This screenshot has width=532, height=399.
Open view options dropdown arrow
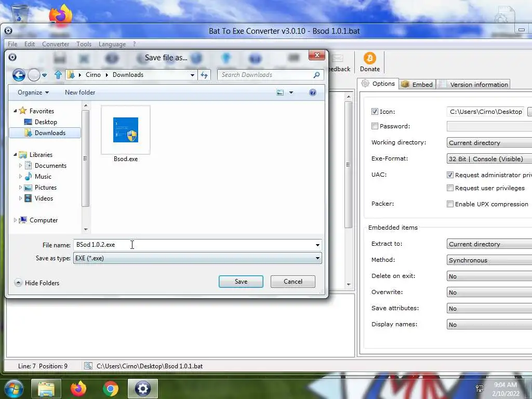(291, 92)
